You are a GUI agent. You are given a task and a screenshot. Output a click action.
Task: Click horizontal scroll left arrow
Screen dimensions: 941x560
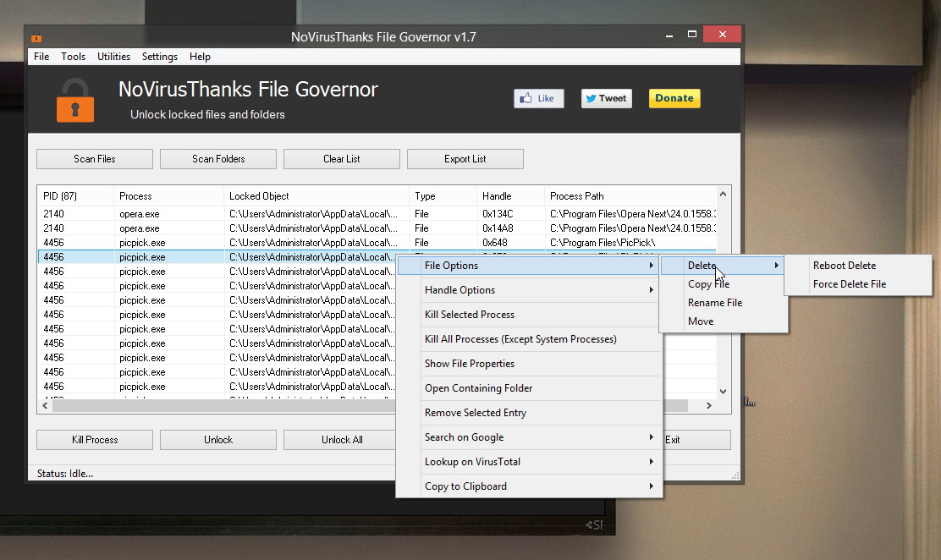[x=45, y=406]
